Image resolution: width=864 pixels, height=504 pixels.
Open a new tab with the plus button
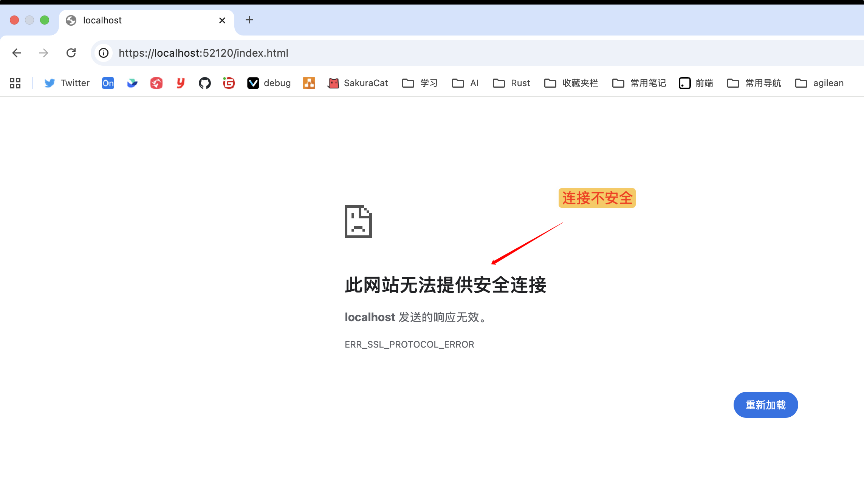coord(249,20)
